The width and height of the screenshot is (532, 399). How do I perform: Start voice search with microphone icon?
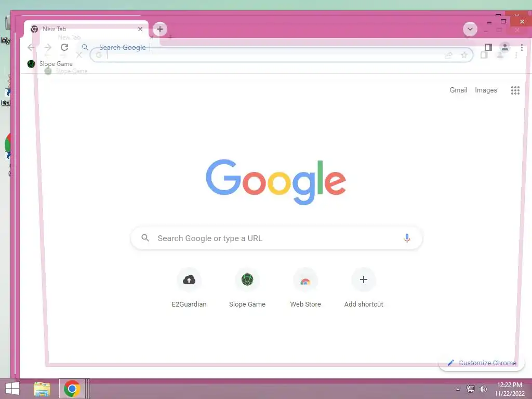407,238
